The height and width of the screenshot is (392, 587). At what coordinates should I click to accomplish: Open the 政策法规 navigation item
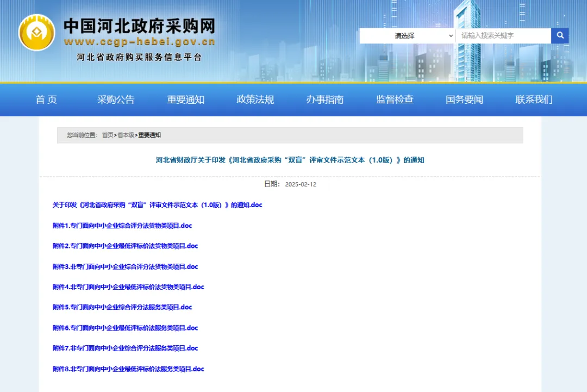point(255,99)
